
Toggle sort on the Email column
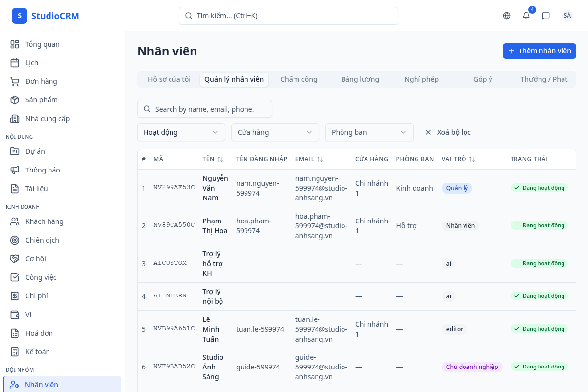320,159
